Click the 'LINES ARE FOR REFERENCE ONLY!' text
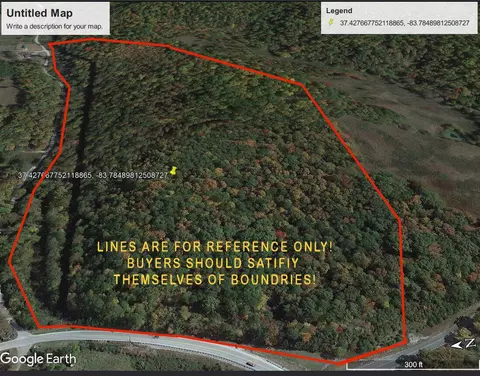480x376 pixels. tap(215, 247)
